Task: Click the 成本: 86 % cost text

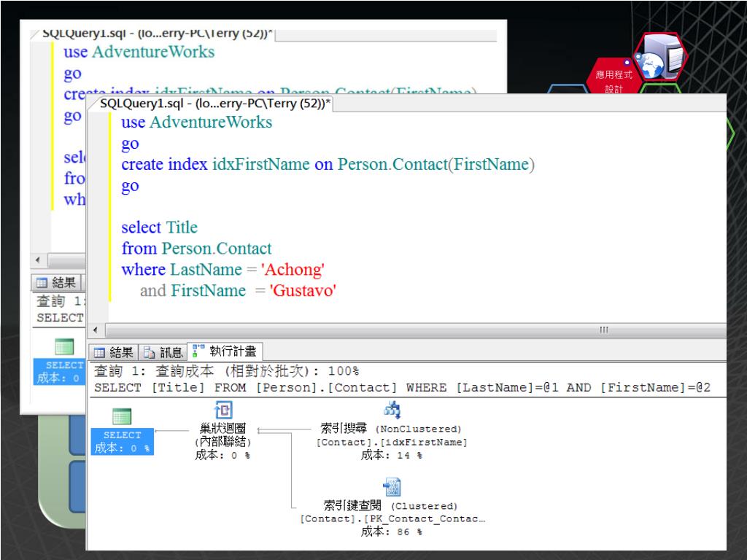Action: coord(392,532)
